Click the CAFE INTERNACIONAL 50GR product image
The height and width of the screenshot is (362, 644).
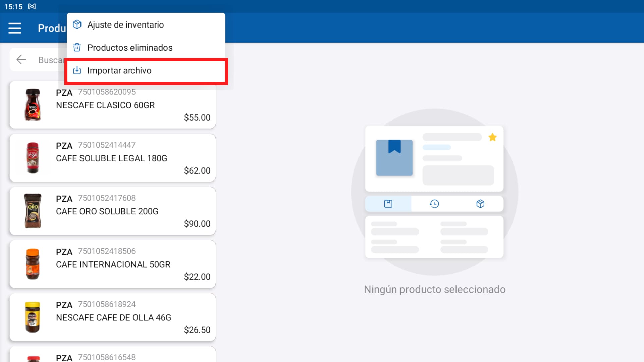tap(33, 264)
